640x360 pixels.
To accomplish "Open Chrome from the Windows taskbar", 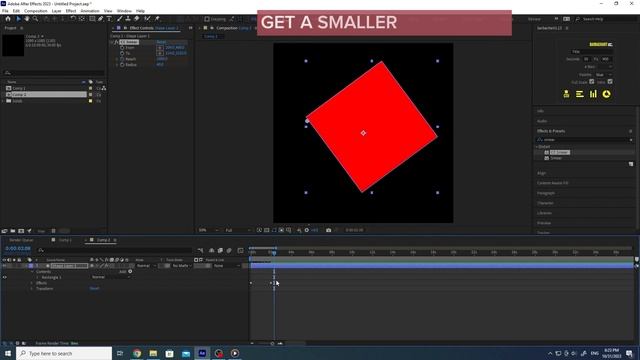I will pyautogui.click(x=137, y=353).
